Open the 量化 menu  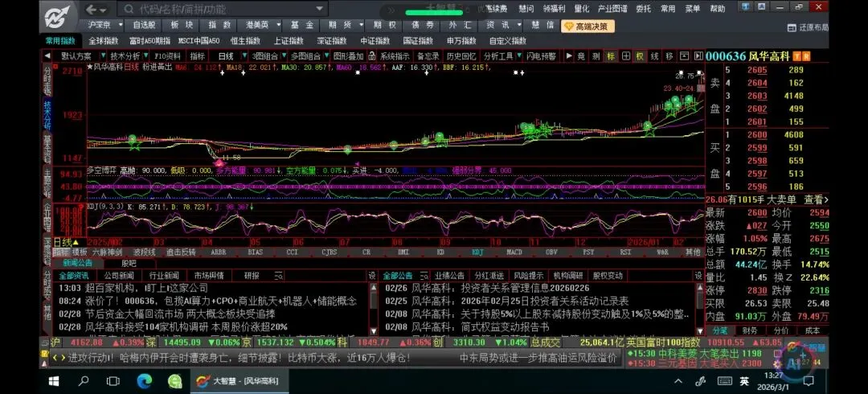[582, 9]
